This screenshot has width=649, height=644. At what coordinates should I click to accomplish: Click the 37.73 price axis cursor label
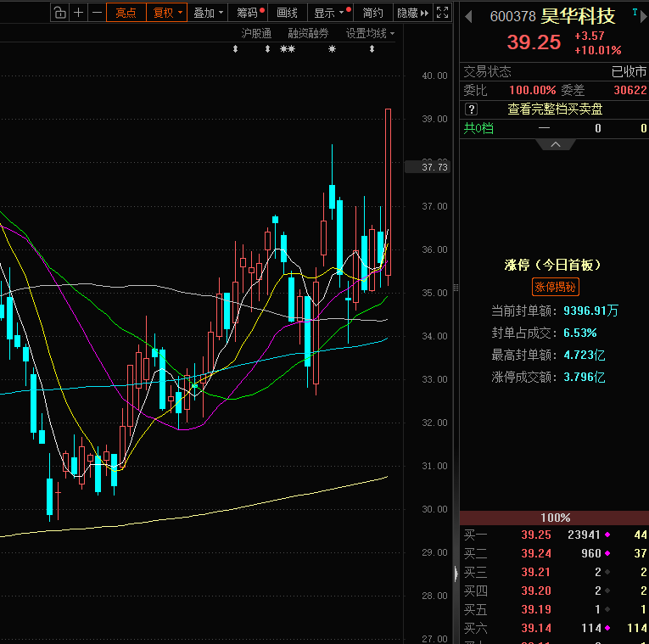[428, 167]
